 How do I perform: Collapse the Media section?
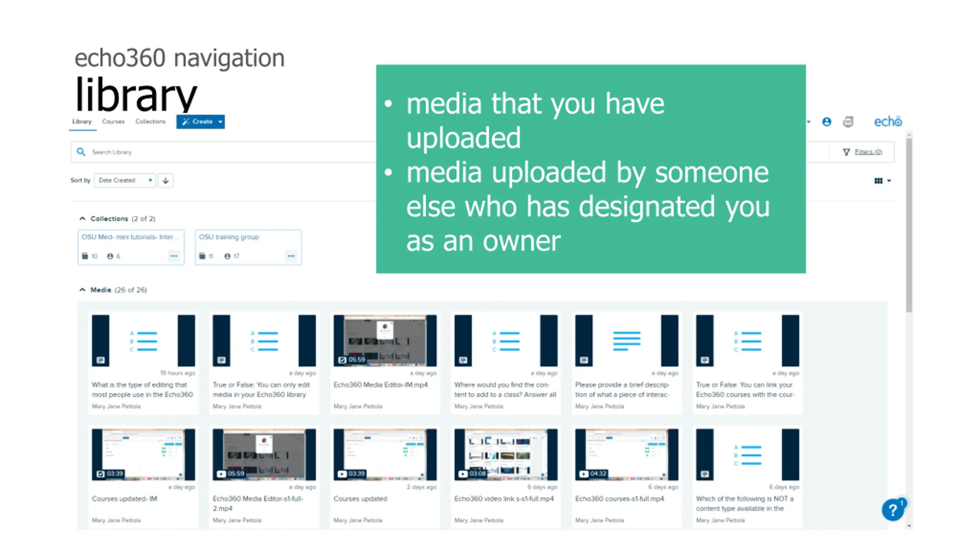coord(82,290)
